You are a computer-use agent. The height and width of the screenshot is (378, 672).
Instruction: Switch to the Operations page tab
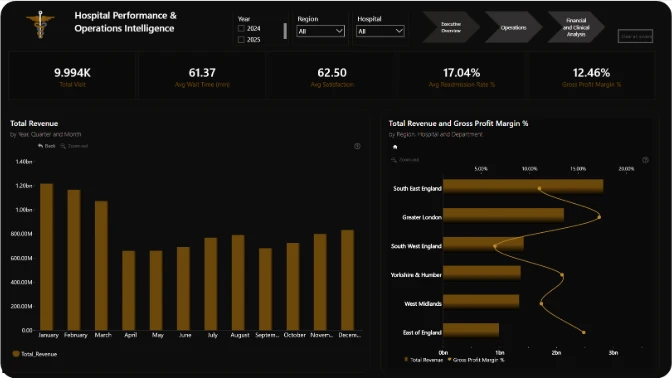point(513,27)
